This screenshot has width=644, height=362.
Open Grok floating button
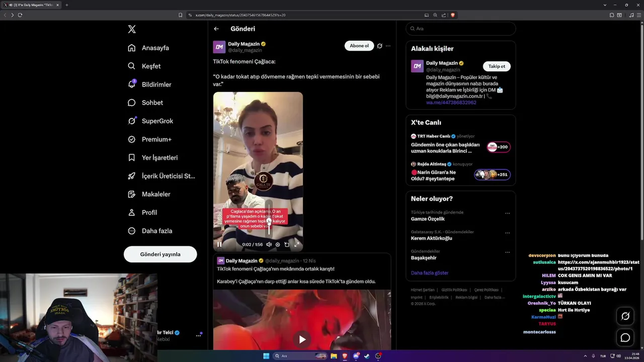625,316
